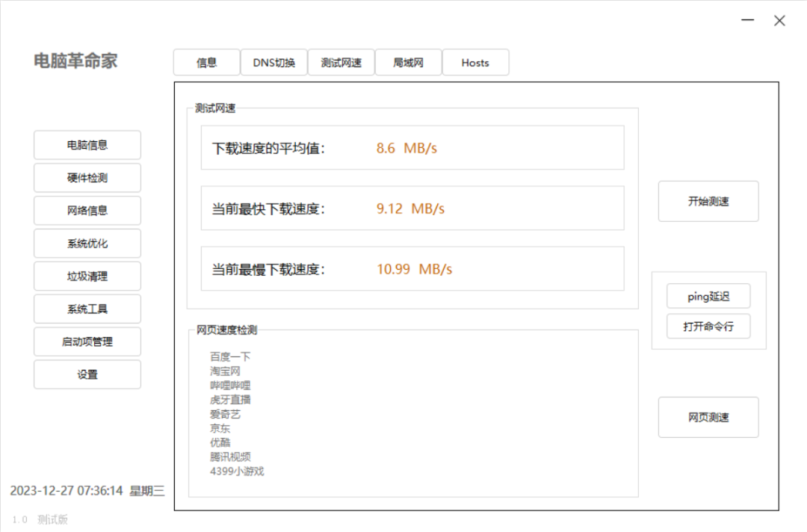Start the speed test with 开始测速
807x532 pixels.
(708, 202)
